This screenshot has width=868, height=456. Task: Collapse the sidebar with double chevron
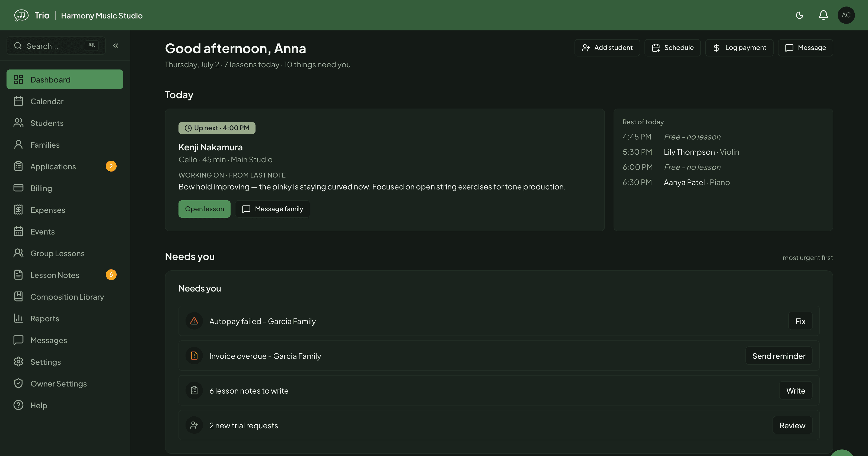[x=116, y=46]
